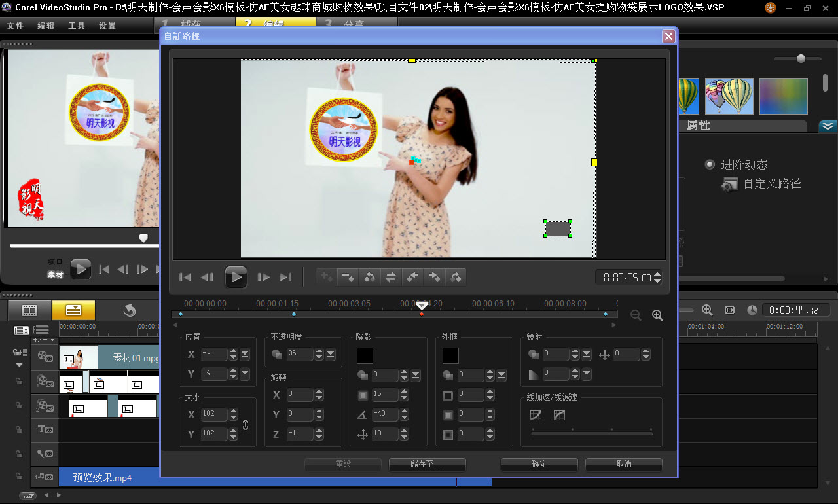
Task: Collapse options panel with double chevron
Action: [828, 126]
